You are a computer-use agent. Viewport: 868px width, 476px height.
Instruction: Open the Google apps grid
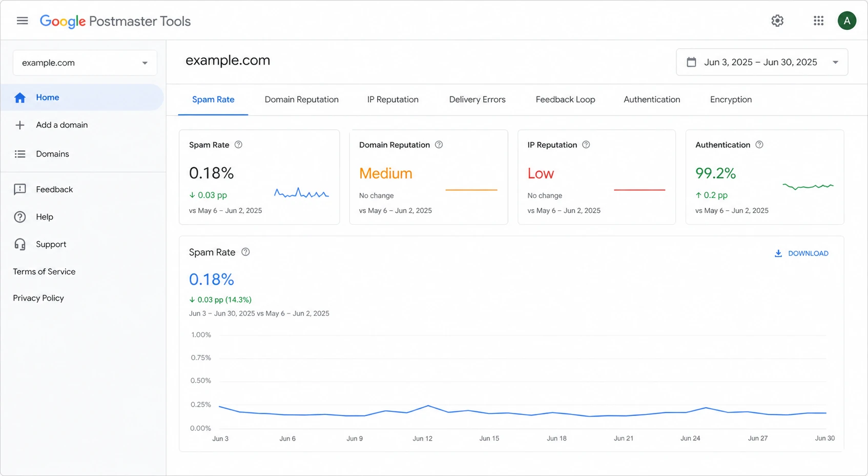(x=818, y=21)
